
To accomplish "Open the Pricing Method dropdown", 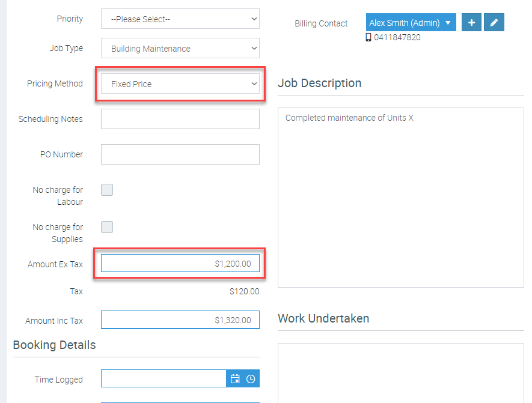I will [180, 84].
